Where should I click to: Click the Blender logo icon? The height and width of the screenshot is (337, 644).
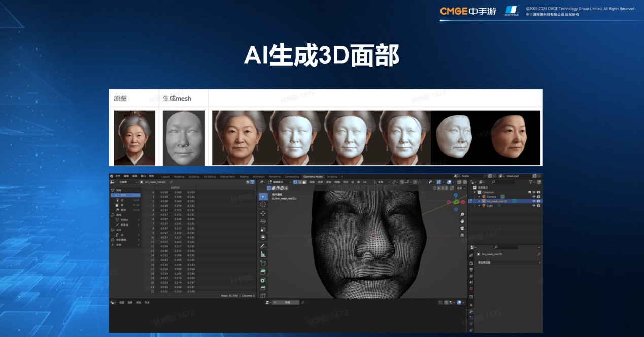pyautogui.click(x=112, y=176)
